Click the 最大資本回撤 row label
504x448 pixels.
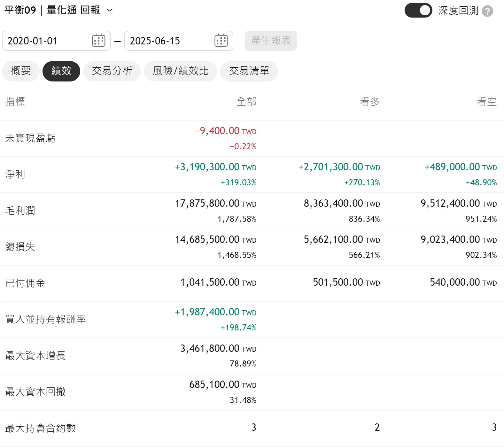[35, 392]
